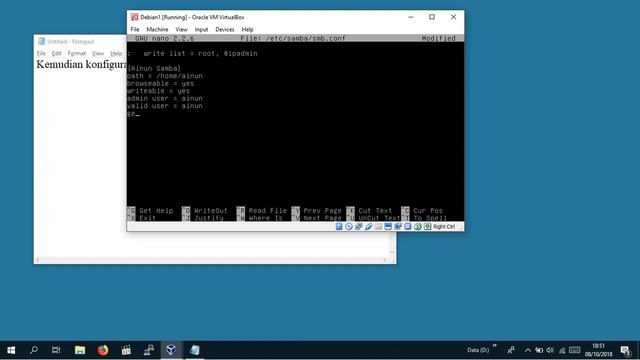Image resolution: width=640 pixels, height=360 pixels.
Task: Click the USB devices status icon
Action: coord(368,227)
